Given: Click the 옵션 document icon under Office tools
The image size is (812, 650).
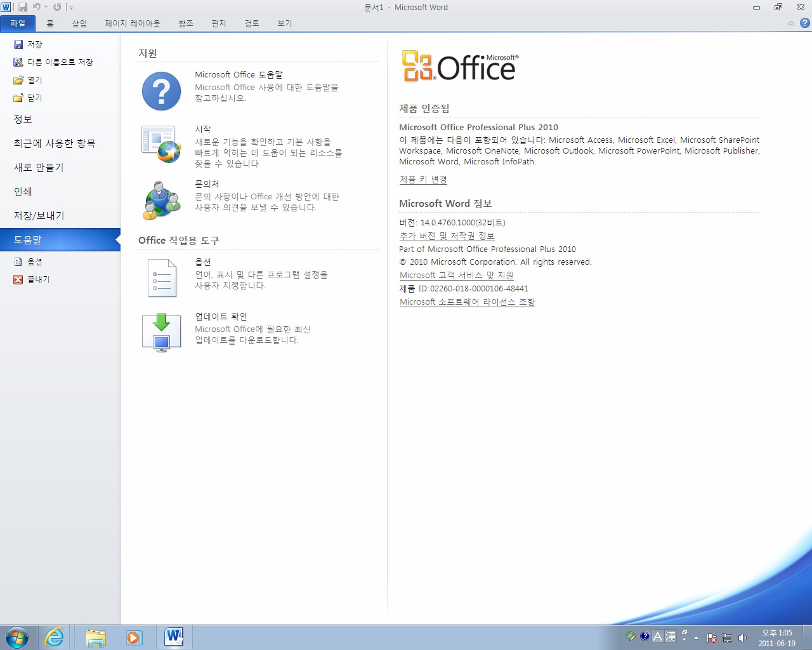Looking at the screenshot, I should (x=162, y=278).
